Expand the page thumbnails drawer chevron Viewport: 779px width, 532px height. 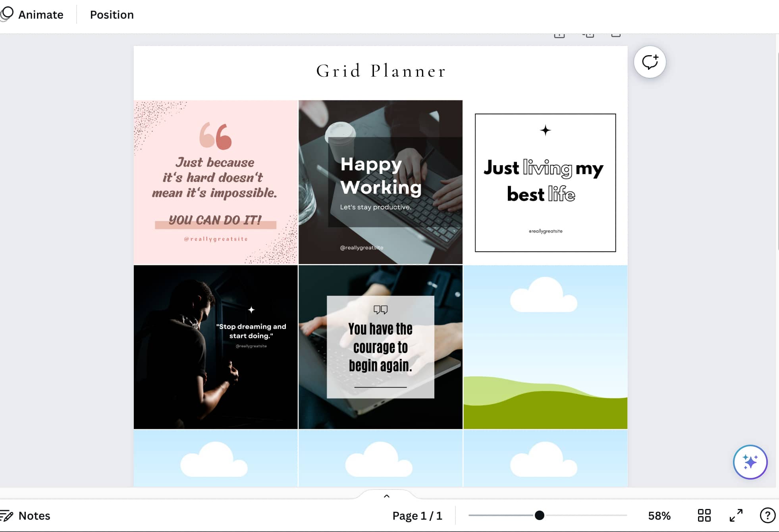point(386,496)
